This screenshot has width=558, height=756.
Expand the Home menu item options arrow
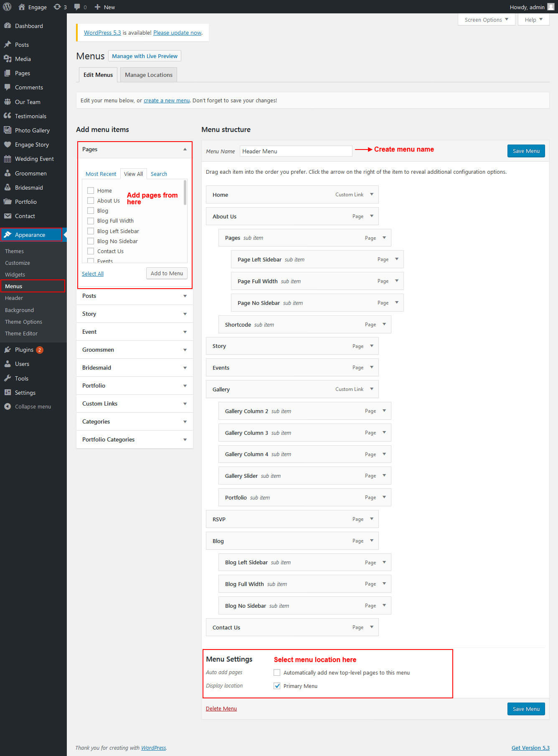point(372,194)
